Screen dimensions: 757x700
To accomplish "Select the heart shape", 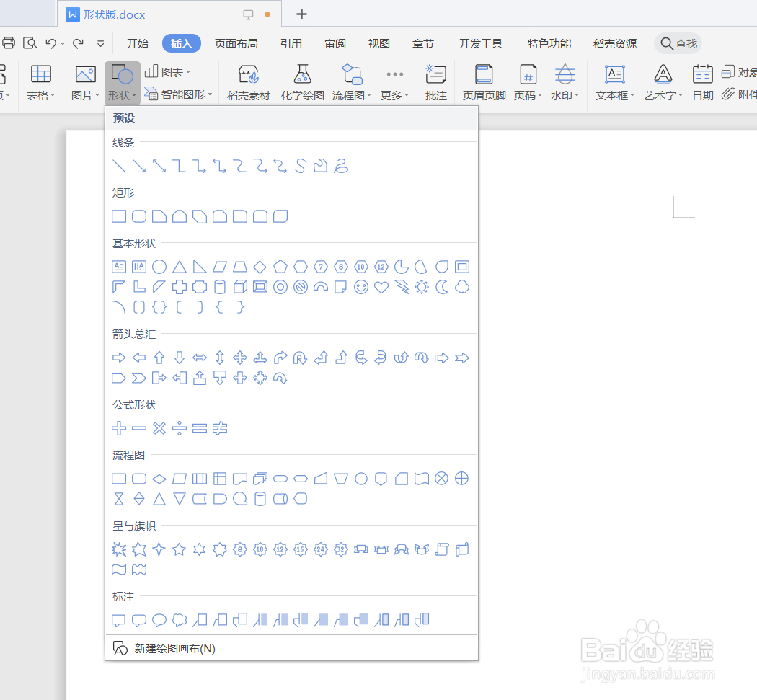I will (x=381, y=287).
